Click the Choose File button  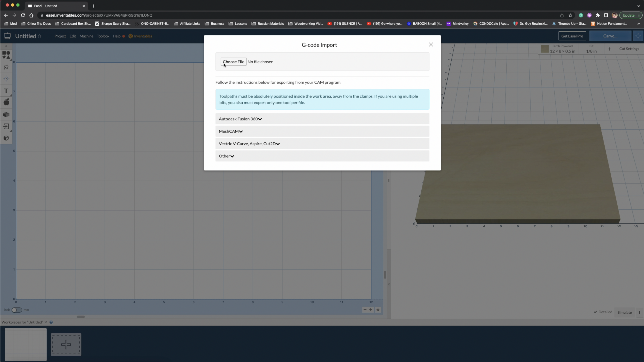pos(233,62)
